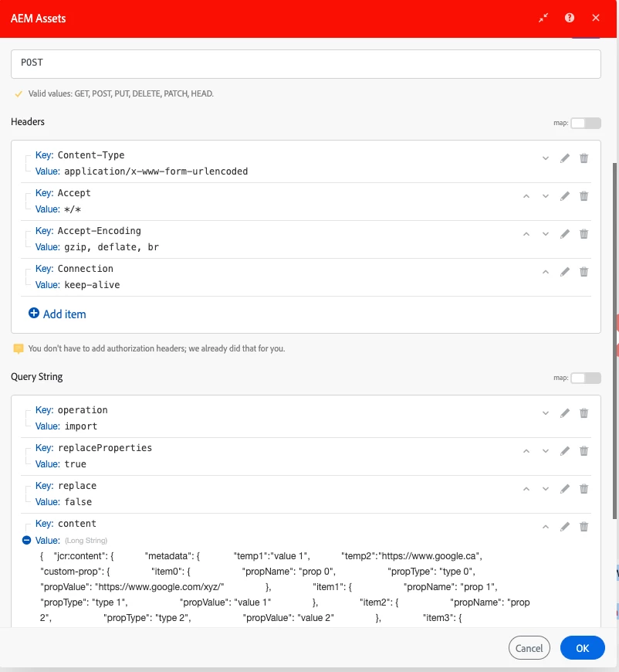This screenshot has width=619, height=672.
Task: Delete the operation query string item
Action: coord(583,413)
